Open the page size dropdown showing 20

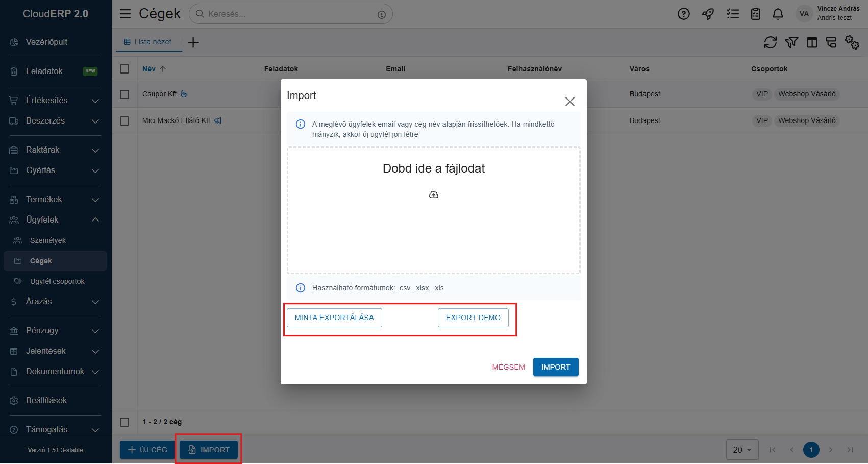tap(742, 450)
